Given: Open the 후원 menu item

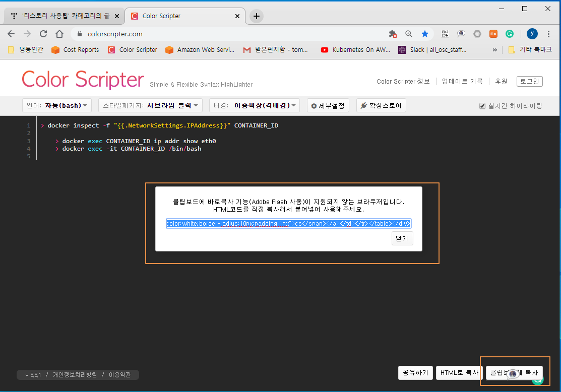Looking at the screenshot, I should coord(501,82).
